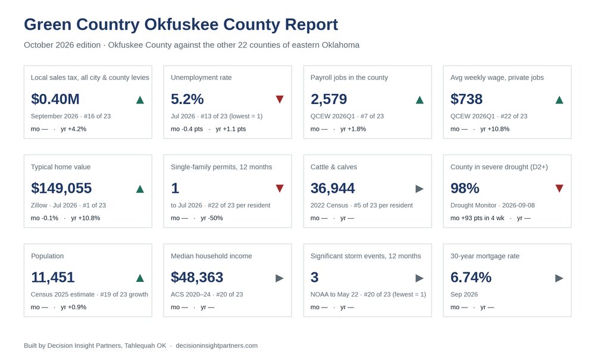Click 'yr -50%' on permits card
This screenshot has width=595, height=364.
[x=212, y=218]
